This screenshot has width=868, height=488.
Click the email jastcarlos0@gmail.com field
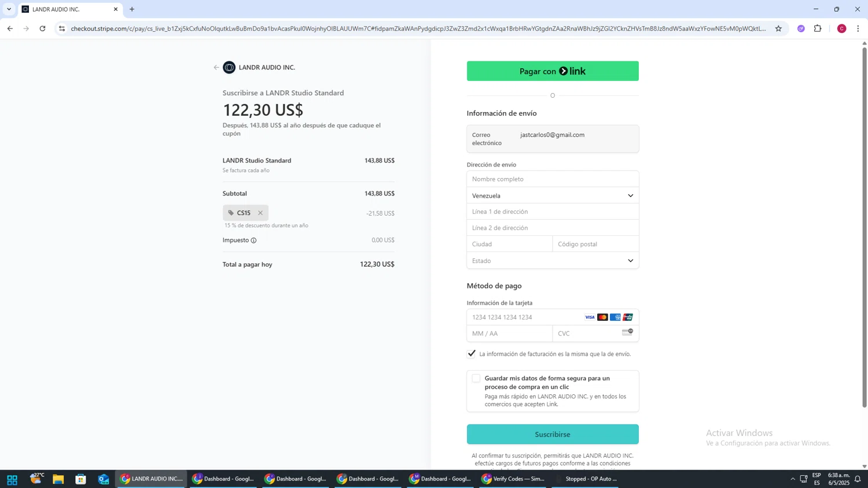553,139
